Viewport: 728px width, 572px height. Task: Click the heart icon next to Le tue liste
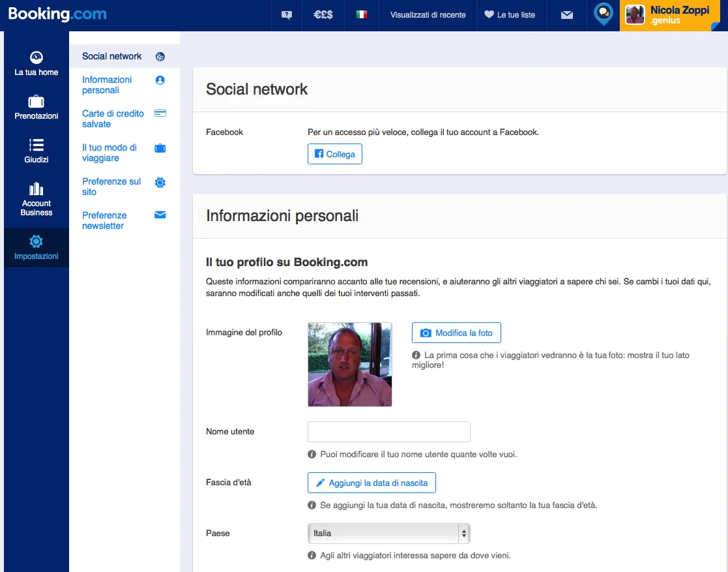pos(489,14)
